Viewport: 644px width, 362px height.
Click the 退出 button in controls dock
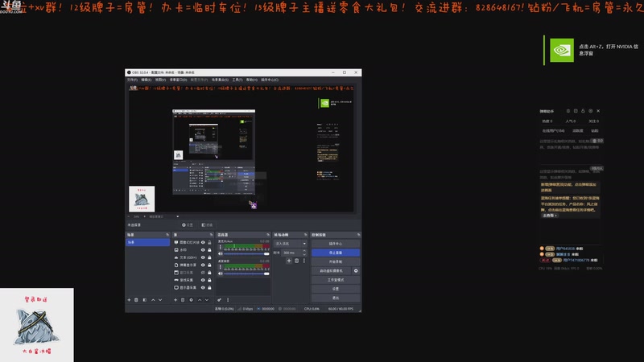pyautogui.click(x=335, y=298)
